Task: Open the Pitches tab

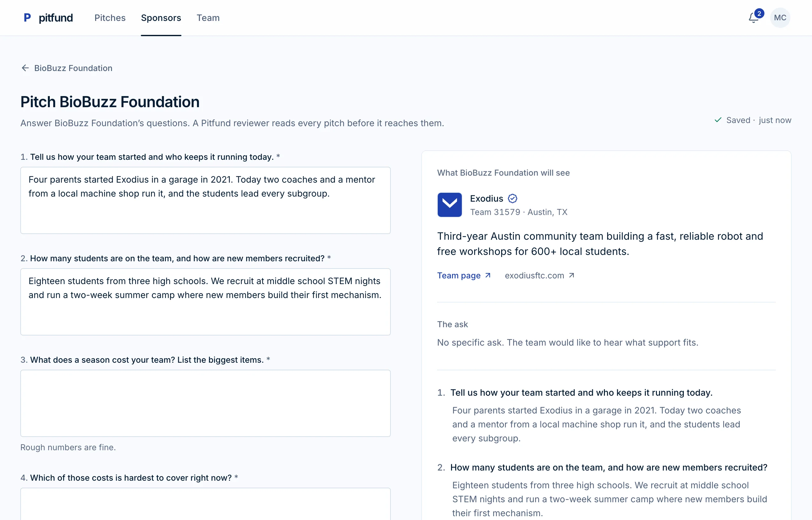Action: (x=110, y=17)
